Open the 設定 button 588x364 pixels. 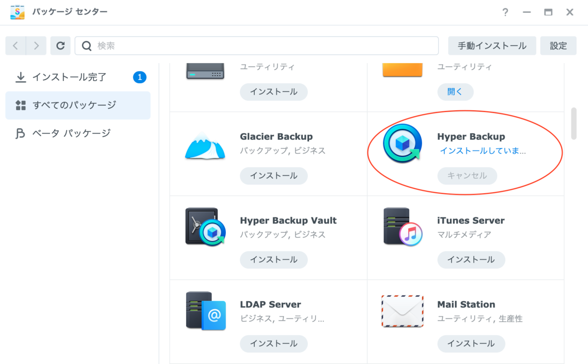click(x=558, y=46)
